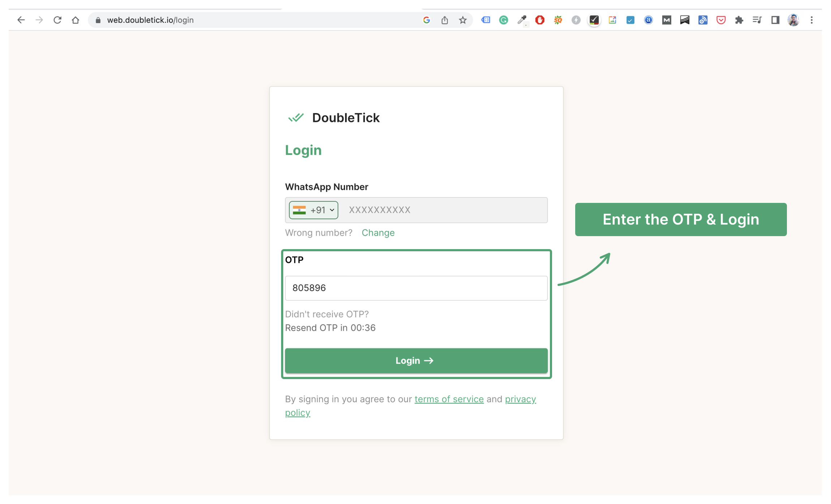Screen dimensions: 831x504
Task: Open the browser extensions puzzle icon
Action: 739,20
